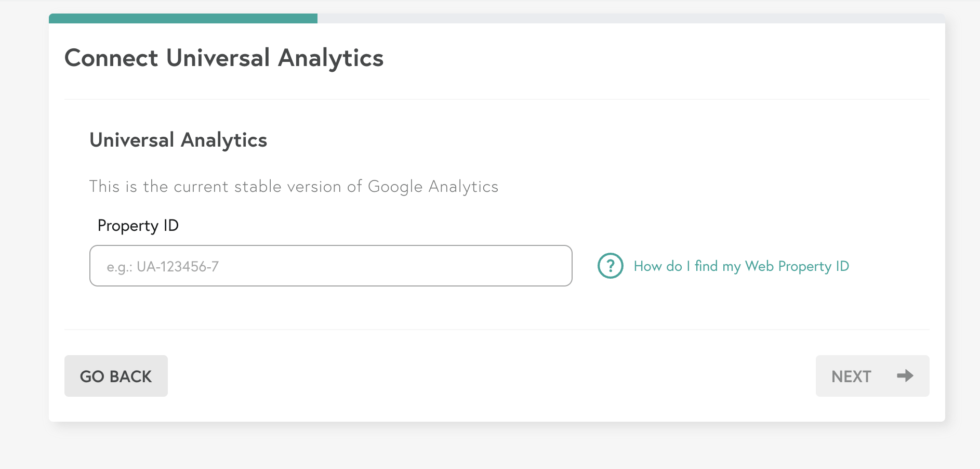Click the divider line below the page title
The width and height of the screenshot is (980, 469).
(x=497, y=99)
